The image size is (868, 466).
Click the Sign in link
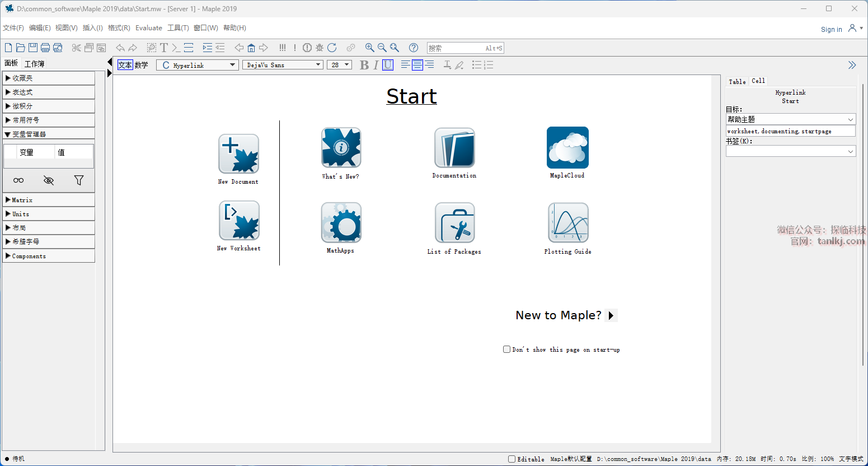click(831, 30)
